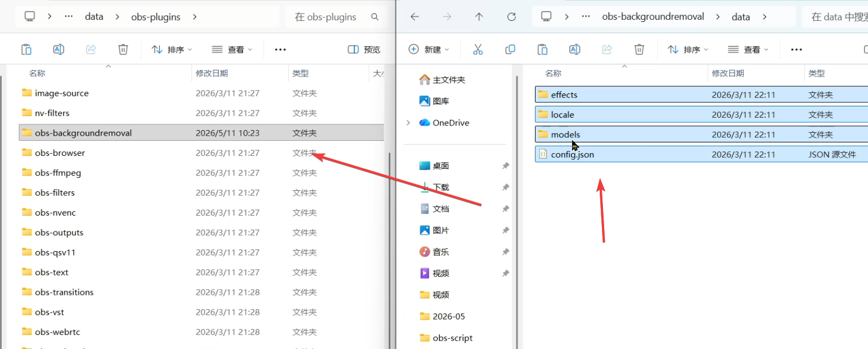Viewport: 868px width, 349px height.
Task: Click the search magnifier icon in the left window
Action: [375, 17]
